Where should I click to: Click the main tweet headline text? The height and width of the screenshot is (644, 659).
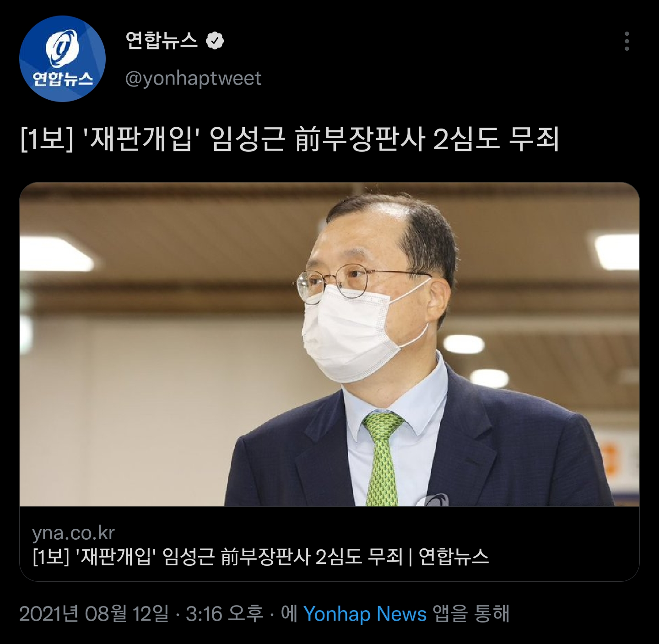290,140
